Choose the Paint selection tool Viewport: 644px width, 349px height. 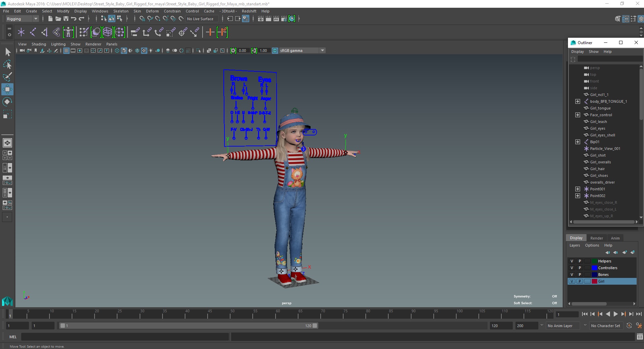(x=7, y=77)
